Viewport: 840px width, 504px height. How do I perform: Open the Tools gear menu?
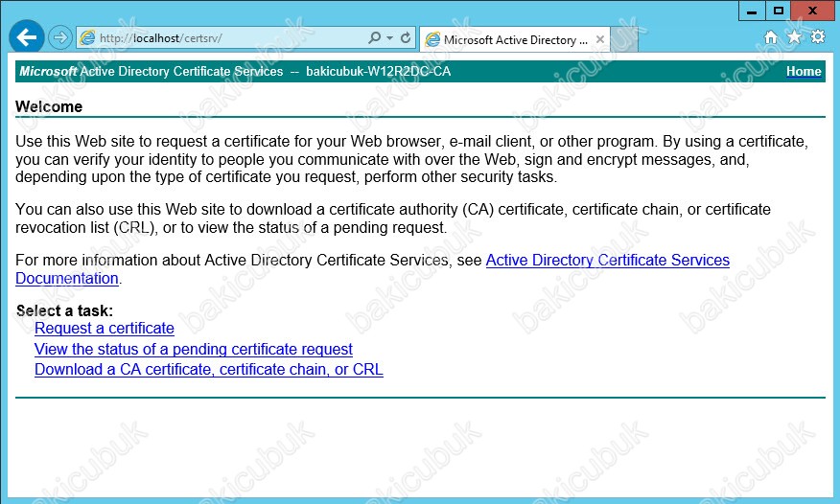818,37
